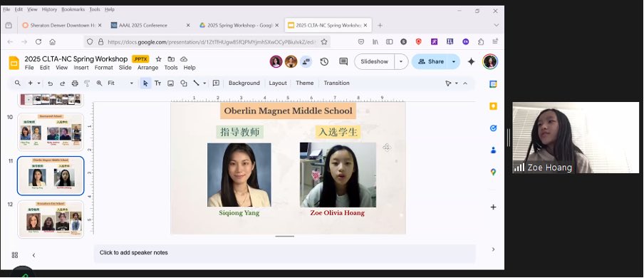The image size is (644, 278).
Task: Open the Layout options
Action: [x=278, y=83]
